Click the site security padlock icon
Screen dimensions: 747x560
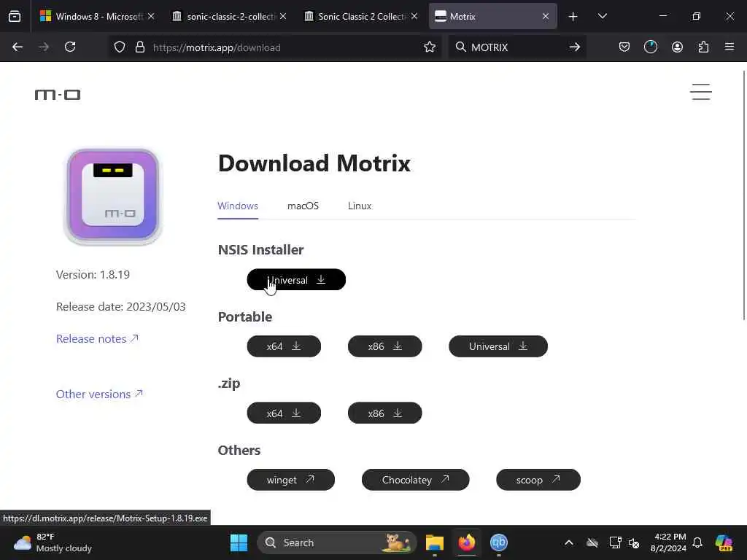pos(139,47)
